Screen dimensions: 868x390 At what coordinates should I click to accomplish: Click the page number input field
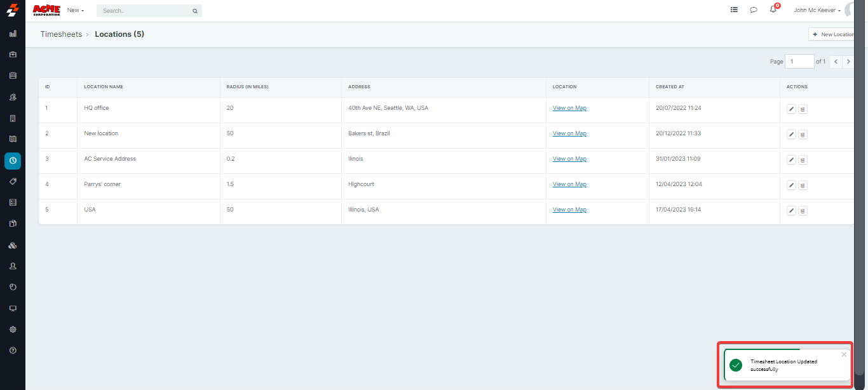799,62
